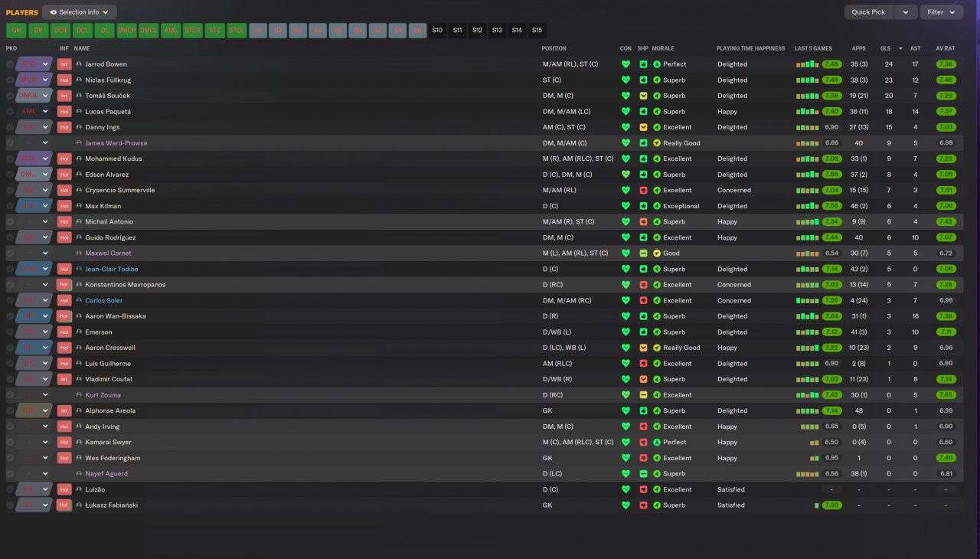Screen dimensions: 980x559
Task: Expand the arrow next to Quick Pick
Action: tap(906, 12)
